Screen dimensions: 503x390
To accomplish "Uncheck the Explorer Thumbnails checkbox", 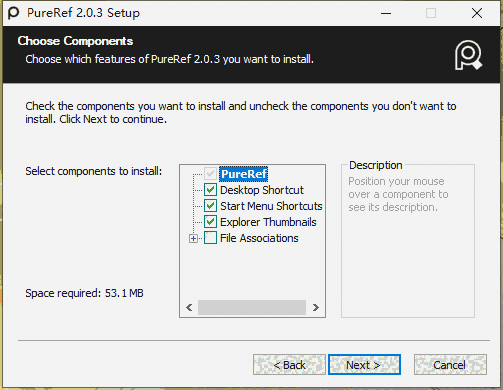I will click(x=210, y=222).
